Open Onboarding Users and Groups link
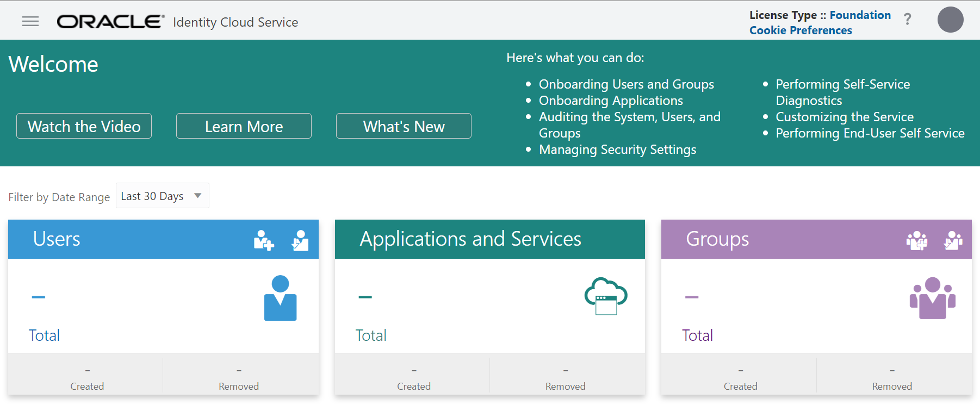The image size is (980, 405). pyautogui.click(x=627, y=84)
